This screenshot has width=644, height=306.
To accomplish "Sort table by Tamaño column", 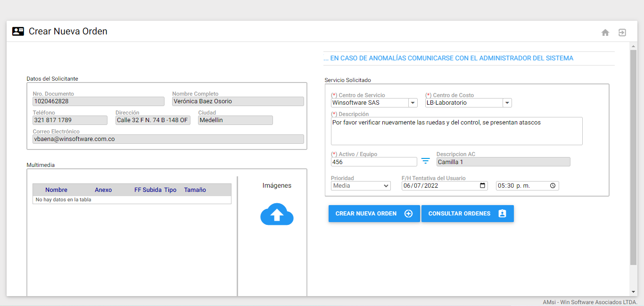I will click(x=195, y=190).
